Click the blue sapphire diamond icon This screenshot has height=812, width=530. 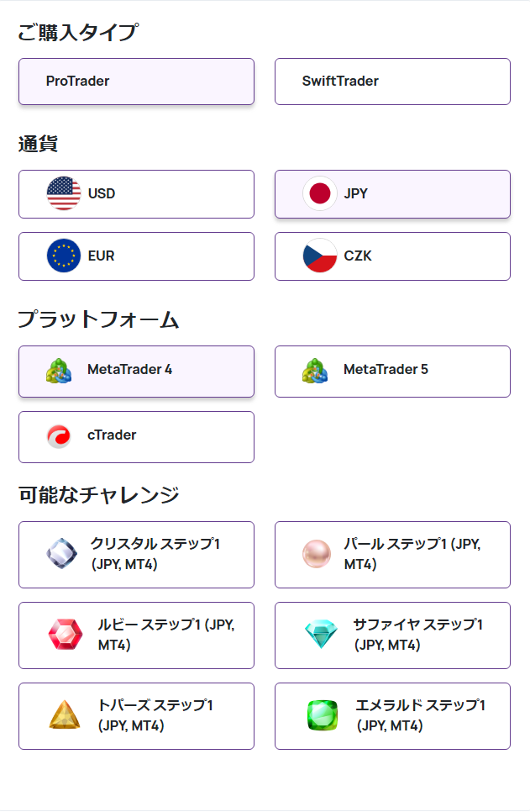click(319, 635)
